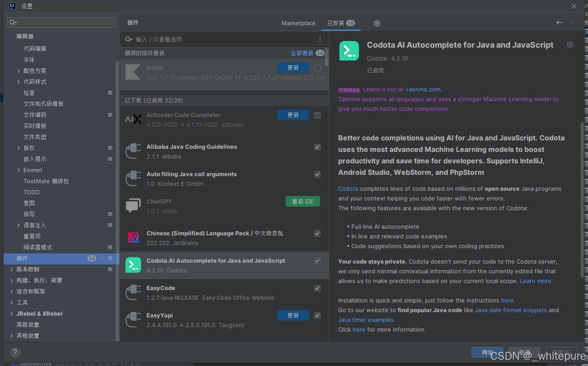This screenshot has height=366, width=588.
Task: Click 更新 button for EasyYapi plugin
Action: pyautogui.click(x=293, y=315)
